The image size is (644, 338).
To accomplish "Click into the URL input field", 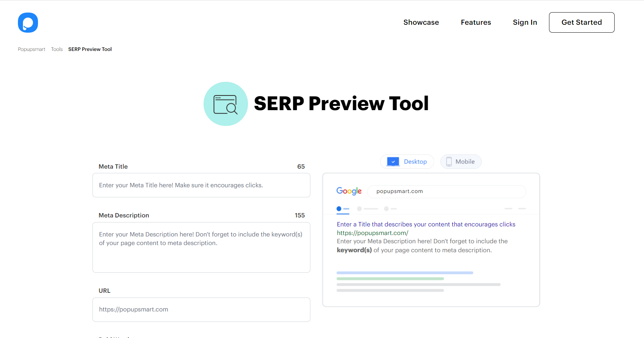I will pyautogui.click(x=201, y=309).
